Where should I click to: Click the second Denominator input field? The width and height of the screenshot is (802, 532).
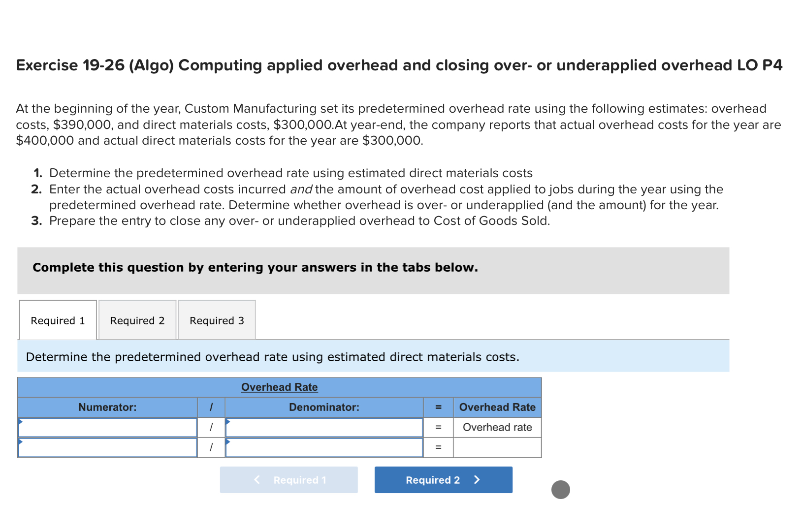pos(324,447)
